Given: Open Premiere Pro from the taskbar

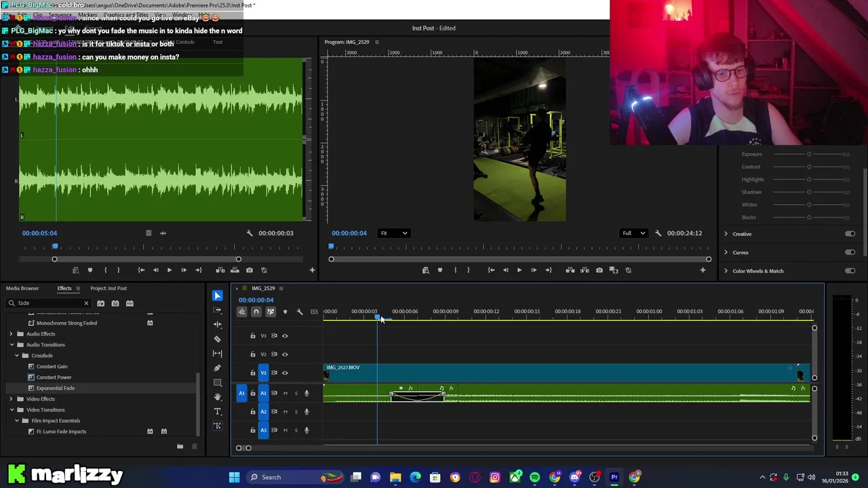Looking at the screenshot, I should tap(614, 477).
